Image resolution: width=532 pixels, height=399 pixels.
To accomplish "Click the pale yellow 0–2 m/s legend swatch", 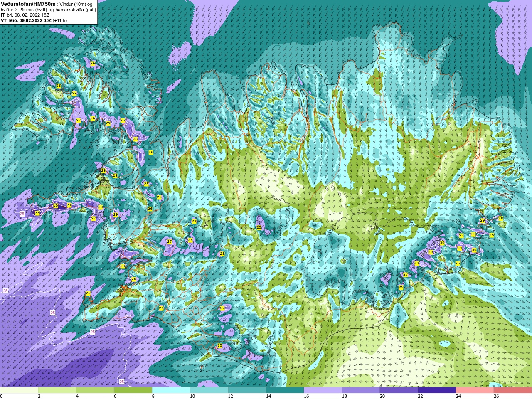I will tap(19, 390).
